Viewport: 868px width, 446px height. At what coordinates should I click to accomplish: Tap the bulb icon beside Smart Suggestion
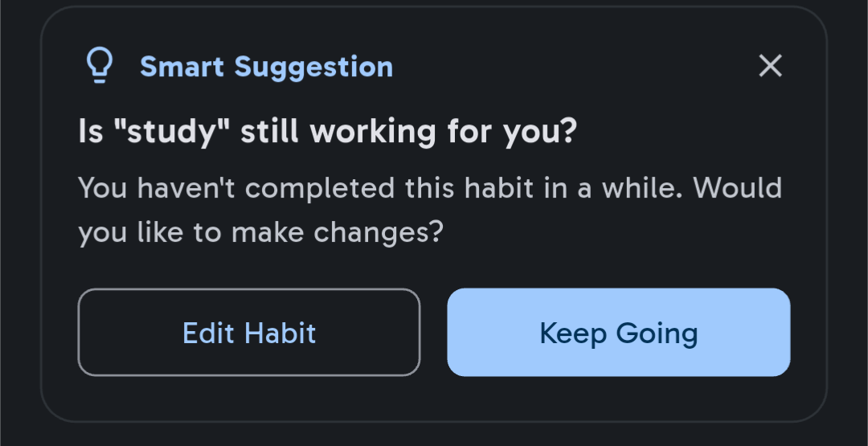pyautogui.click(x=100, y=66)
